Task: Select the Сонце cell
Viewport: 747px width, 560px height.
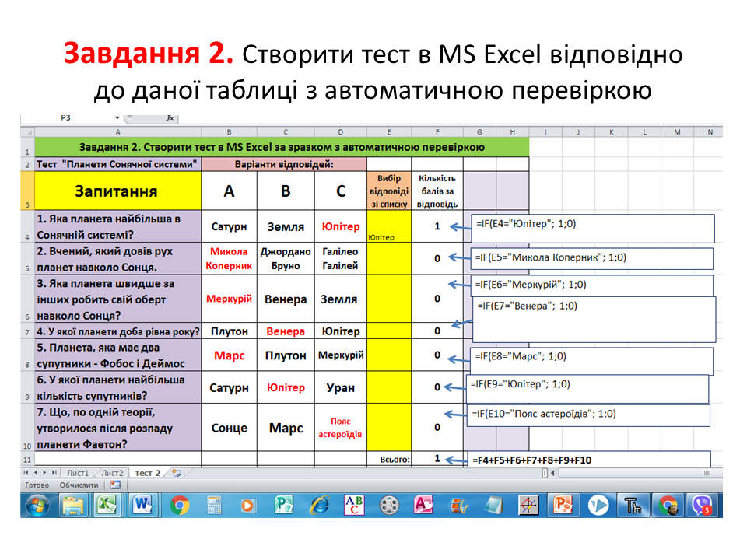Action: (x=229, y=428)
